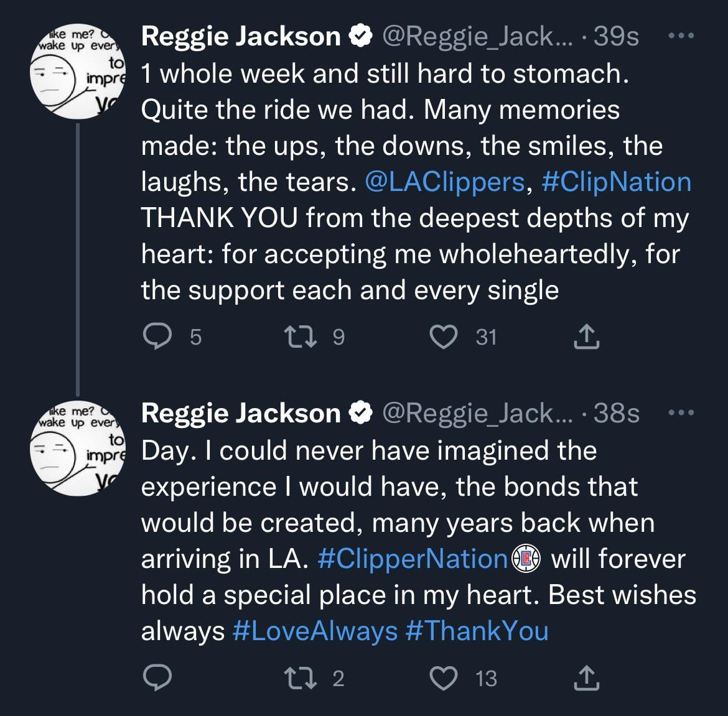Like the second tweet
The image size is (728, 716).
(x=444, y=678)
